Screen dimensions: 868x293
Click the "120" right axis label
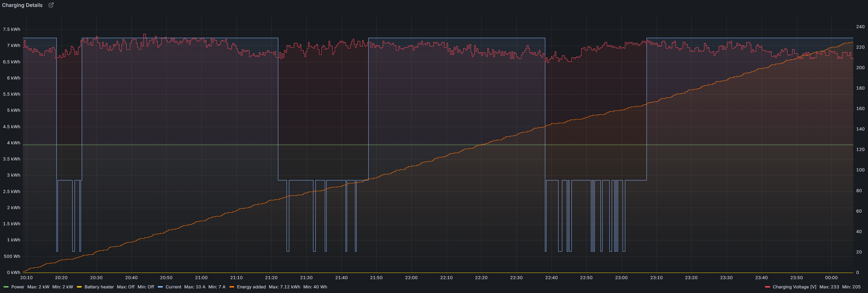point(860,150)
